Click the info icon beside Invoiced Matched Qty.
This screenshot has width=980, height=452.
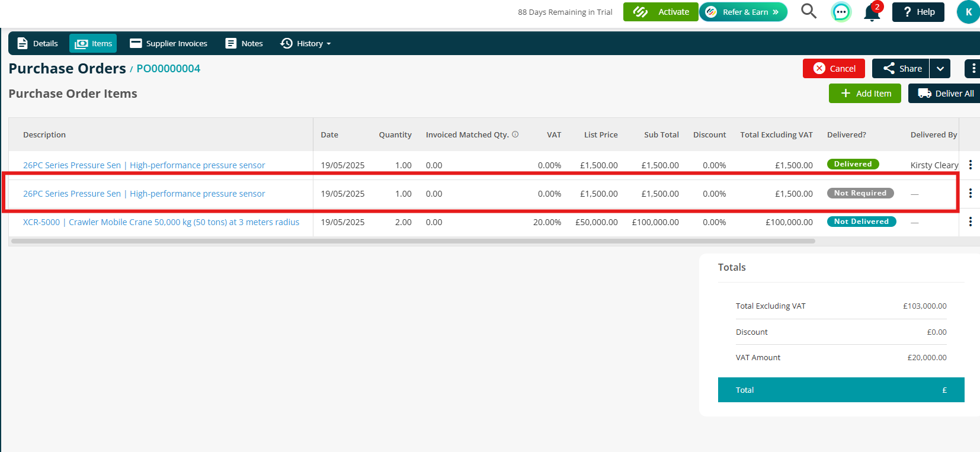point(515,134)
